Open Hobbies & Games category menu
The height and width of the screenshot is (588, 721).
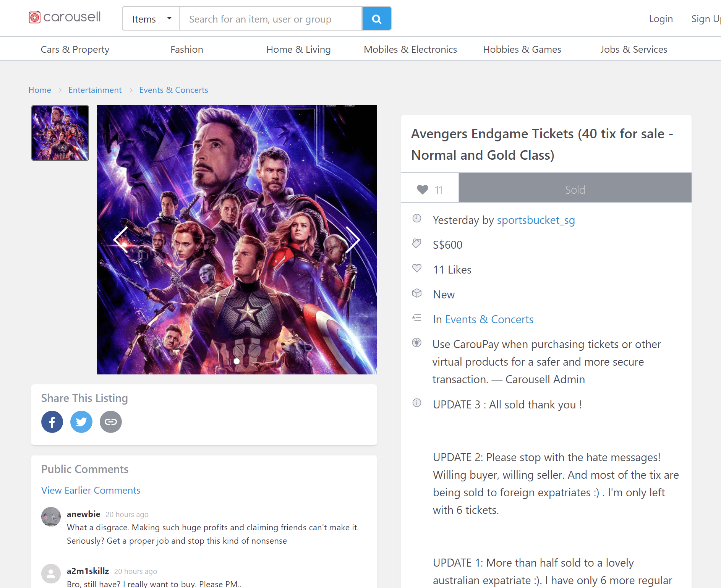point(522,49)
